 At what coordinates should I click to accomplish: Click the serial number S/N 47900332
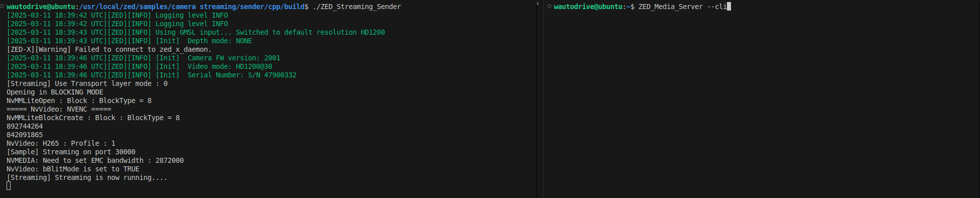(x=272, y=75)
